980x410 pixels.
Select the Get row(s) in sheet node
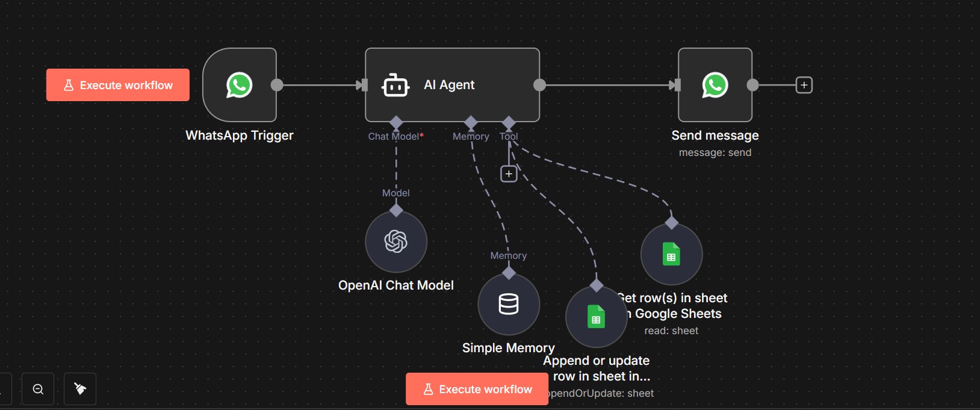pyautogui.click(x=671, y=255)
